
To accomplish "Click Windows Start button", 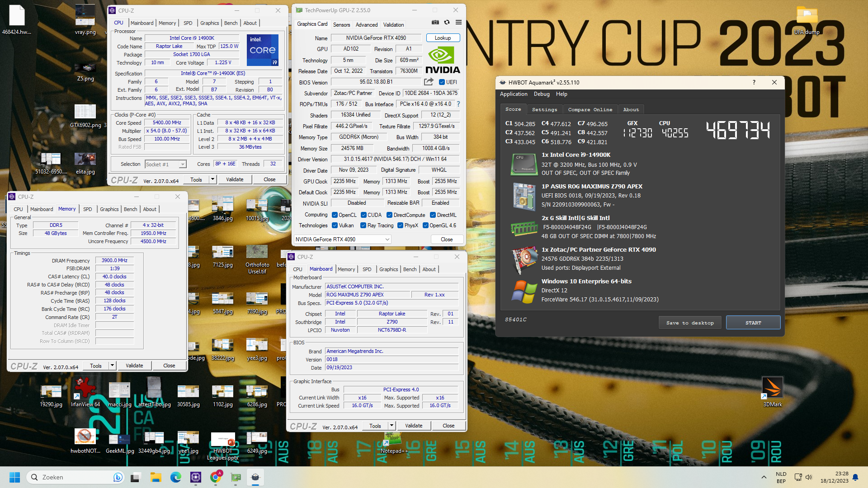I will coord(14,477).
